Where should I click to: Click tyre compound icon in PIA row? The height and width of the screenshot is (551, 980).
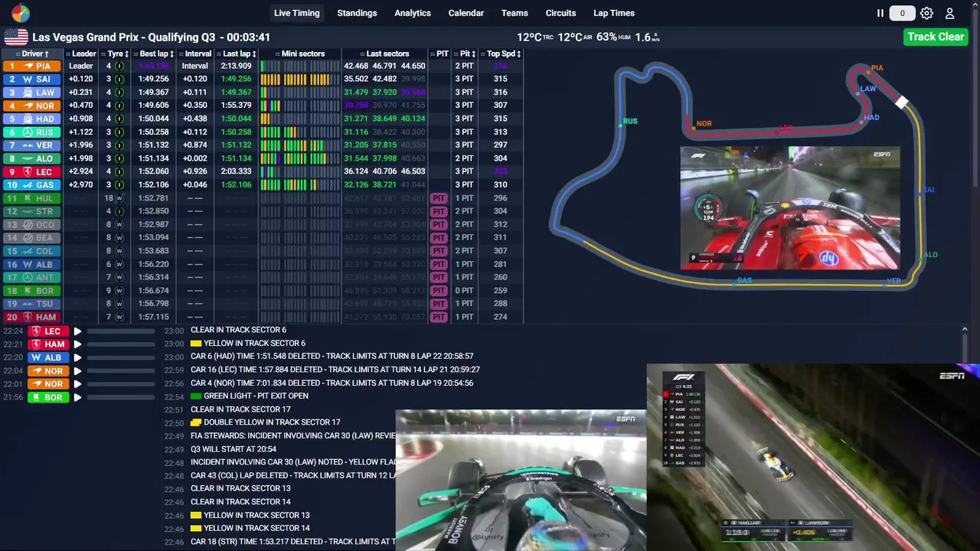point(119,66)
